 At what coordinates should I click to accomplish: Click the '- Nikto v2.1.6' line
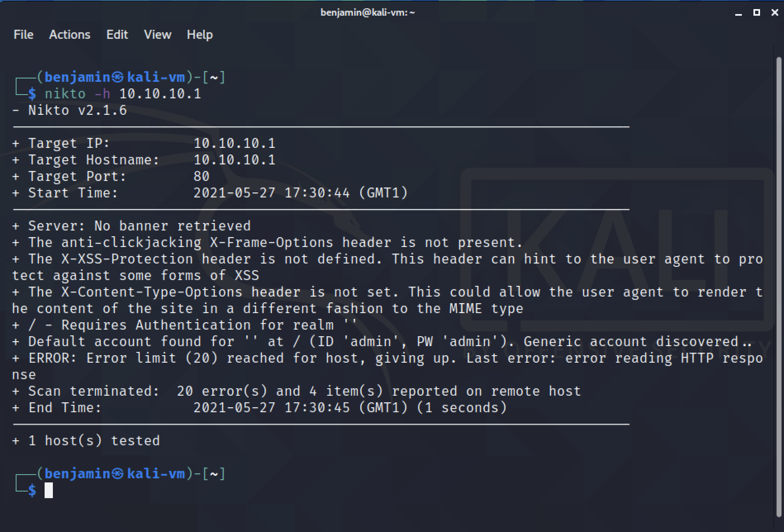point(69,110)
